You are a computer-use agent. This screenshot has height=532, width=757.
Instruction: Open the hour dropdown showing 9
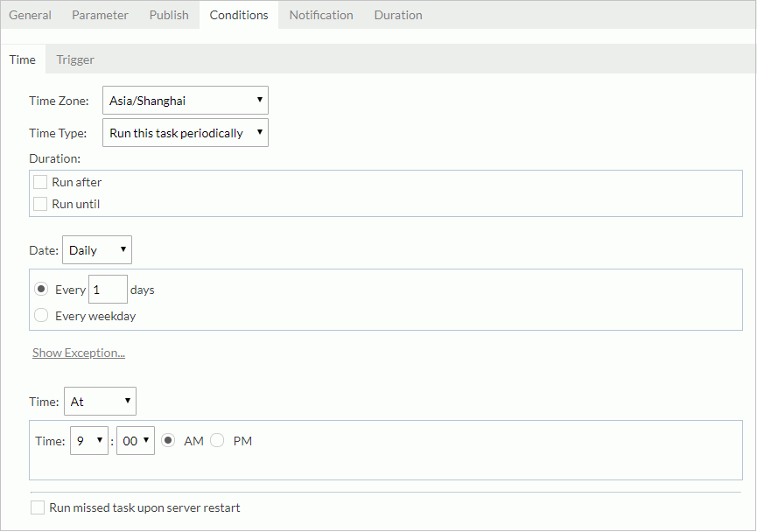point(88,440)
